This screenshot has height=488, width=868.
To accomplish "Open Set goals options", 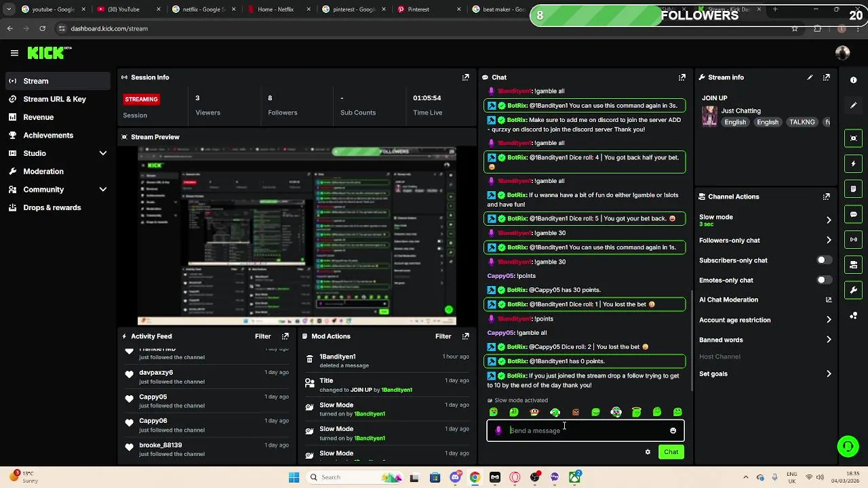I will (765, 373).
